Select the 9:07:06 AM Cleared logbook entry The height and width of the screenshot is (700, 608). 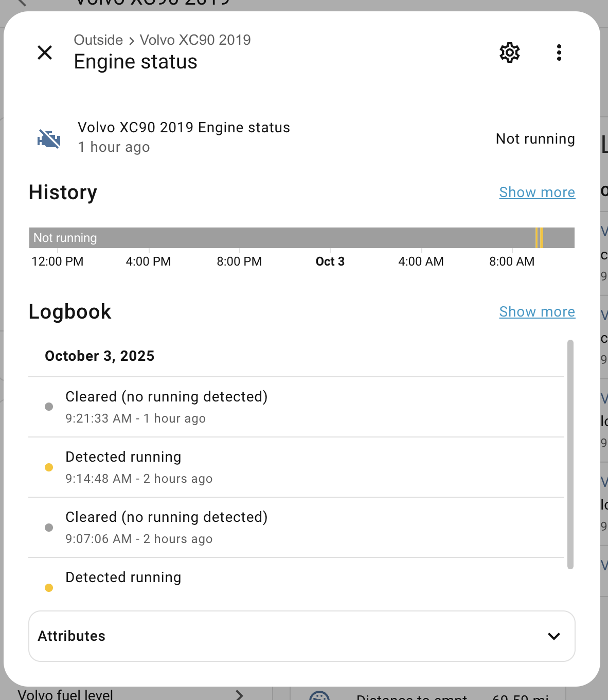(166, 528)
